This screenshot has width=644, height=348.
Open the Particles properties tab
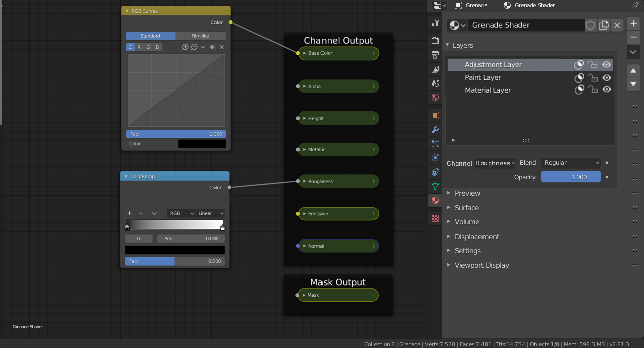435,144
